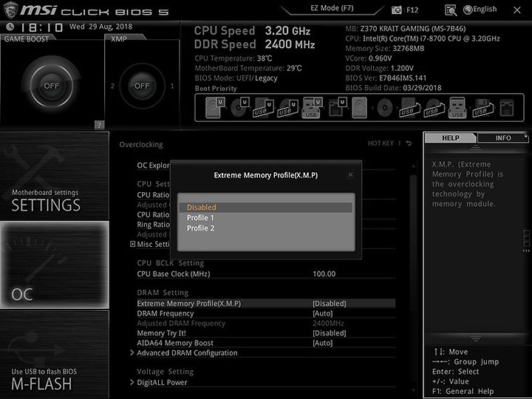Select UEFI USB hard disk boot icon
Screen dimensions: 532x399
264,108
